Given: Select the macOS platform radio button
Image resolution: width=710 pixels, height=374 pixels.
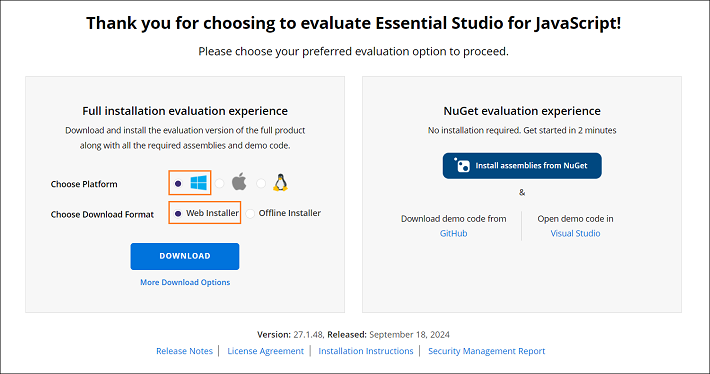Looking at the screenshot, I should point(220,183).
